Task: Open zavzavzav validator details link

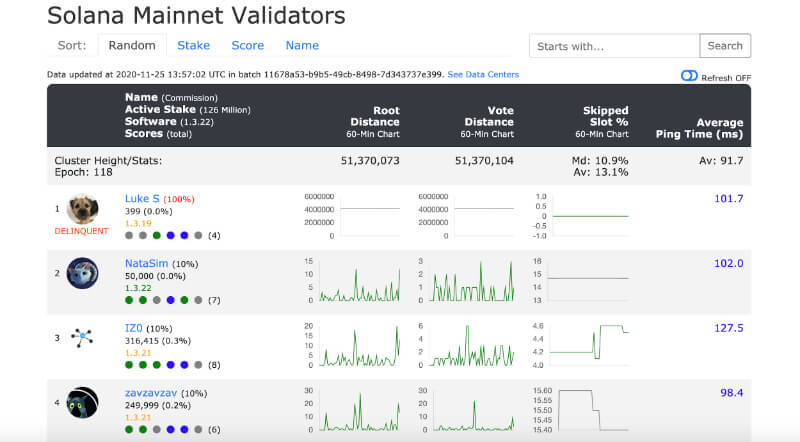Action: click(x=151, y=392)
